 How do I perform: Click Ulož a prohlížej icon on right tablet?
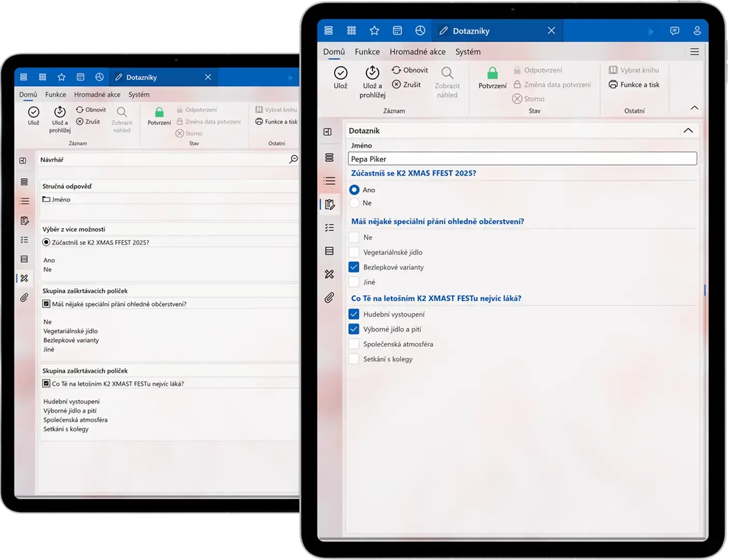click(x=372, y=73)
